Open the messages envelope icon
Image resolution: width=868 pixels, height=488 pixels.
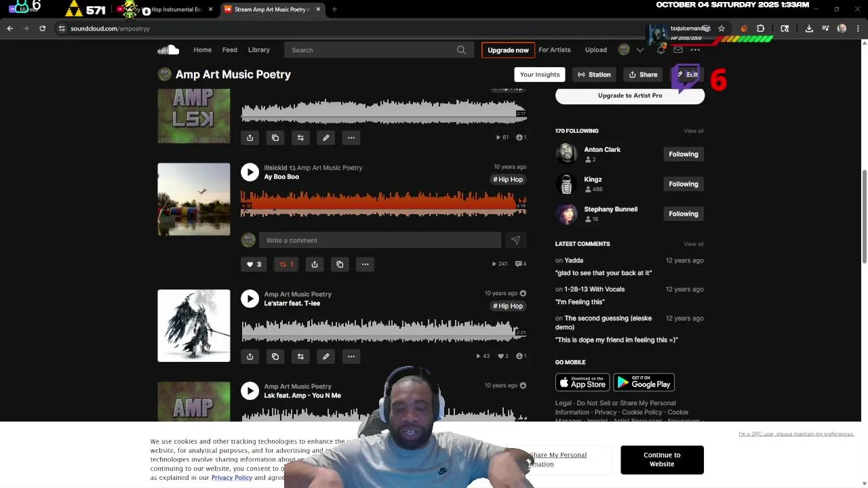click(678, 49)
